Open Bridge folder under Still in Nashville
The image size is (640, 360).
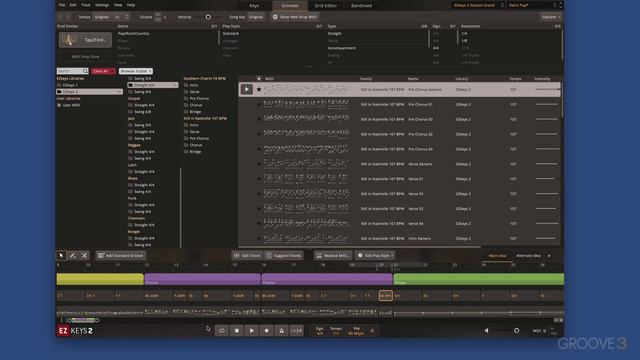[195, 152]
